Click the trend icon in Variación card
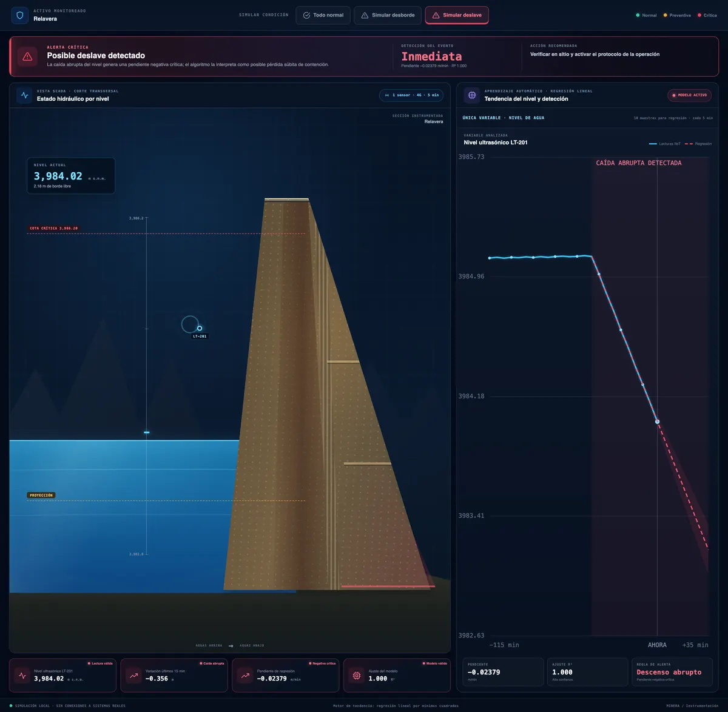 (134, 676)
